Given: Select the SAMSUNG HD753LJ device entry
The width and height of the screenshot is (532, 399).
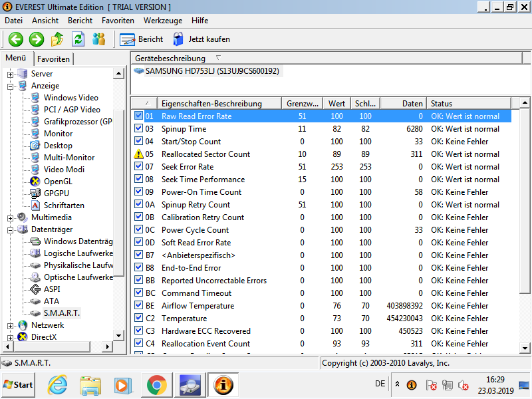Looking at the screenshot, I should click(212, 71).
